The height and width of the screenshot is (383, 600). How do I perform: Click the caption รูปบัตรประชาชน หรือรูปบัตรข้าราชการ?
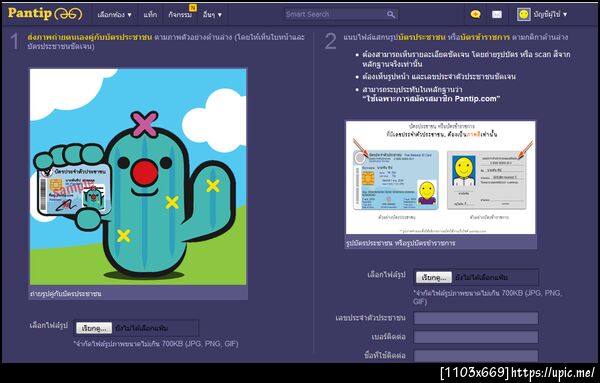pyautogui.click(x=400, y=243)
